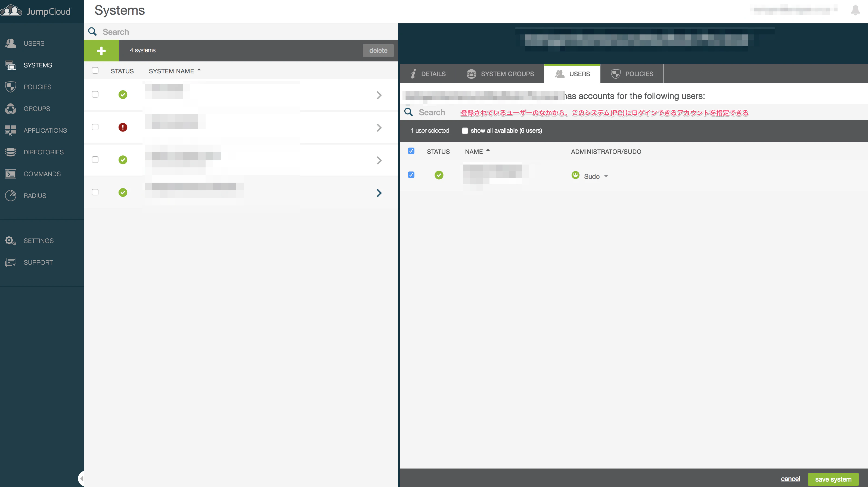The width and height of the screenshot is (868, 487).
Task: Click the delete button
Action: pyautogui.click(x=378, y=51)
